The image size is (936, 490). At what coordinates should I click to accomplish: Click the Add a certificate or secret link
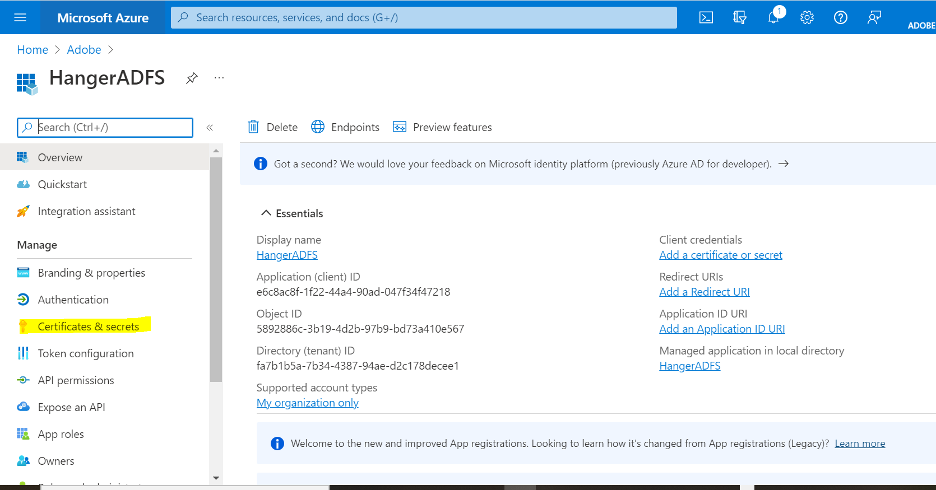(x=720, y=255)
